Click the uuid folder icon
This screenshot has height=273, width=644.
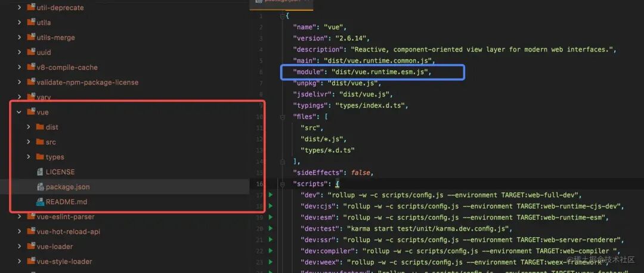(31, 52)
